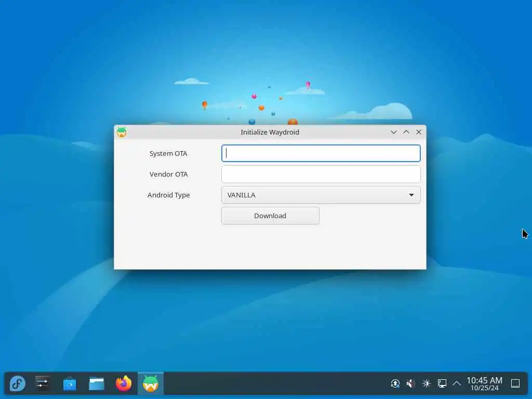Maximize the Initialize Waydroid window
Viewport: 532px width, 399px height.
click(406, 132)
